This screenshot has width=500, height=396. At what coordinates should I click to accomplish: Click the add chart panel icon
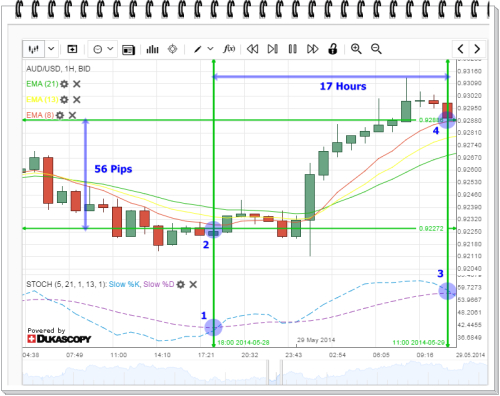click(x=72, y=49)
